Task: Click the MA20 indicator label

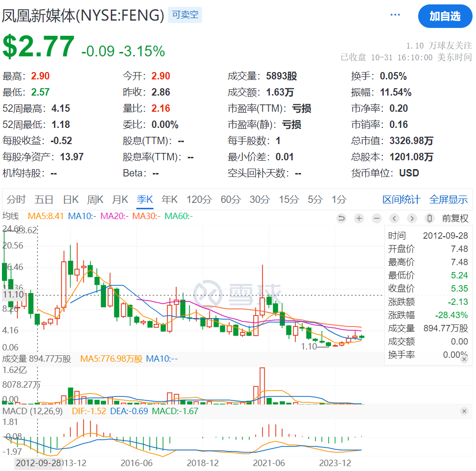Action: coord(114,216)
